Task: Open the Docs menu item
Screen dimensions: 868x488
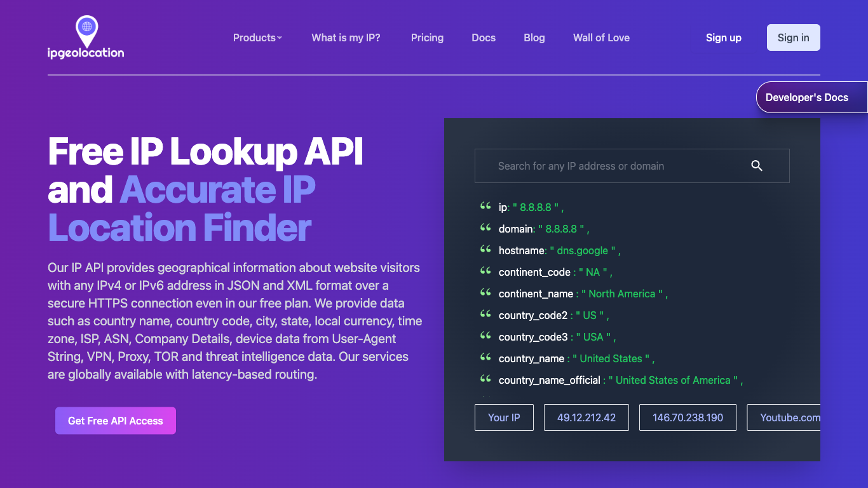Action: 484,37
